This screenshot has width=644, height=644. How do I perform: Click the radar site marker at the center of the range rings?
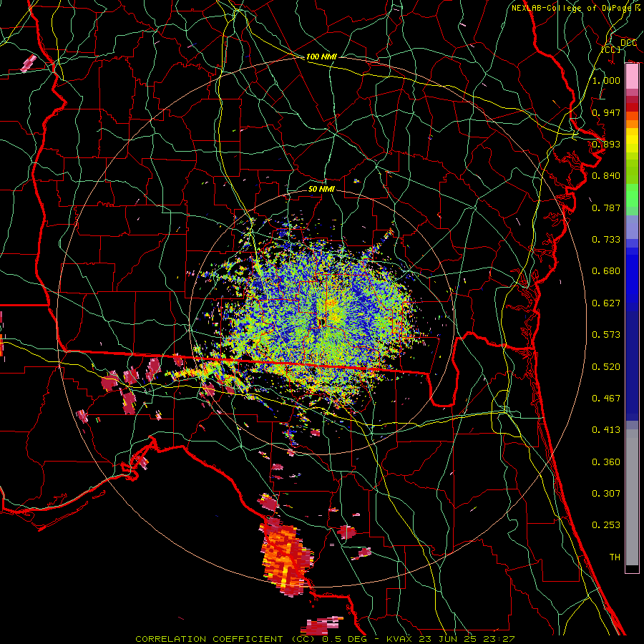pyautogui.click(x=321, y=321)
